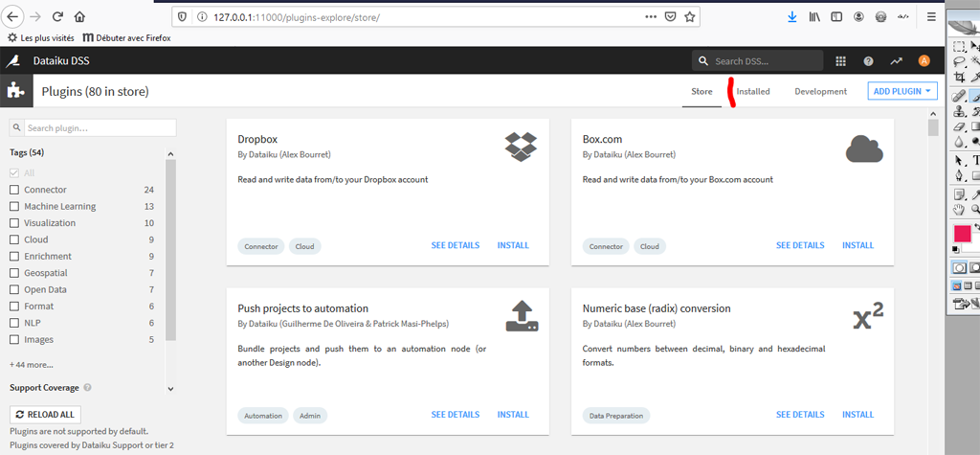Screen dimensions: 980x455
Task: Click the Dataiku bird logo
Action: (x=13, y=60)
